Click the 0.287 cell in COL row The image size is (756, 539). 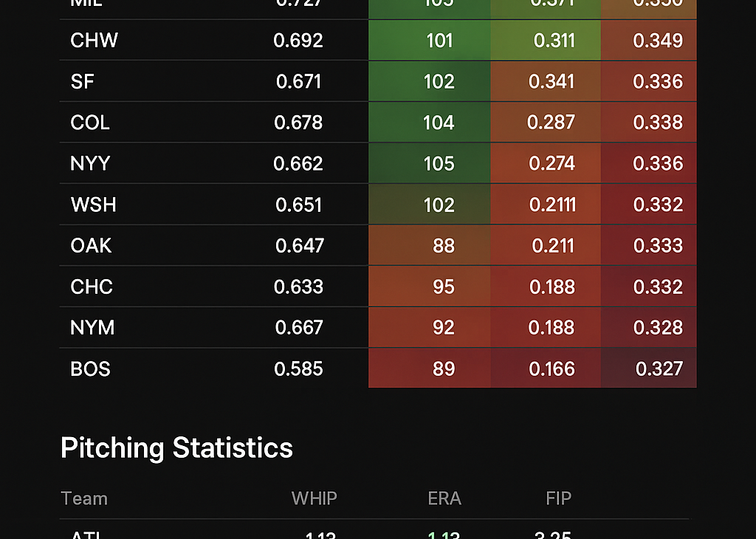(x=551, y=123)
